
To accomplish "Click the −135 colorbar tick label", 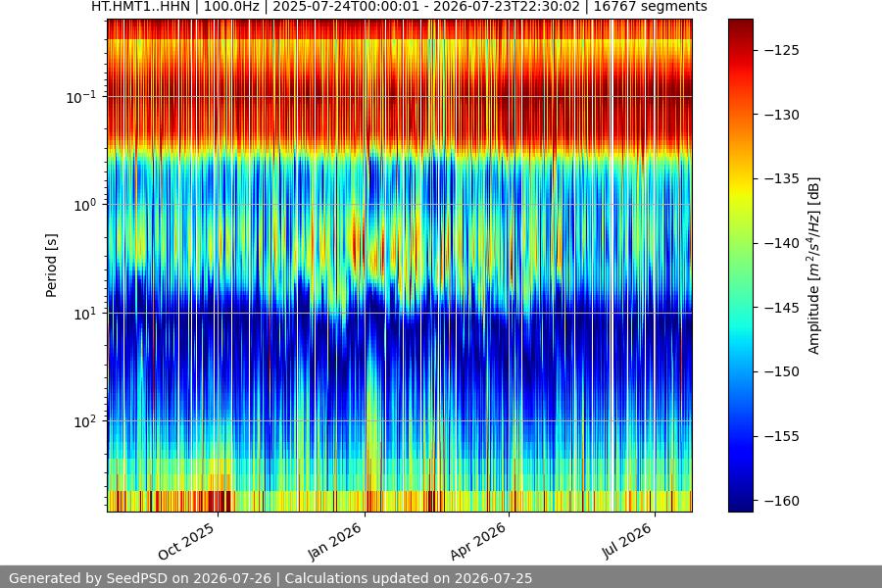I will pyautogui.click(x=782, y=178).
